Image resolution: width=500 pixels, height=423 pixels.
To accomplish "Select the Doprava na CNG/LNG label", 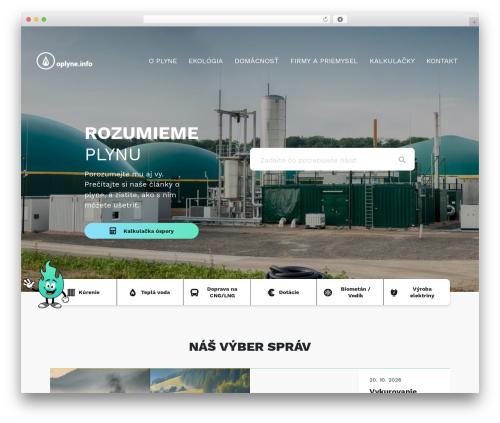I will (x=222, y=292).
